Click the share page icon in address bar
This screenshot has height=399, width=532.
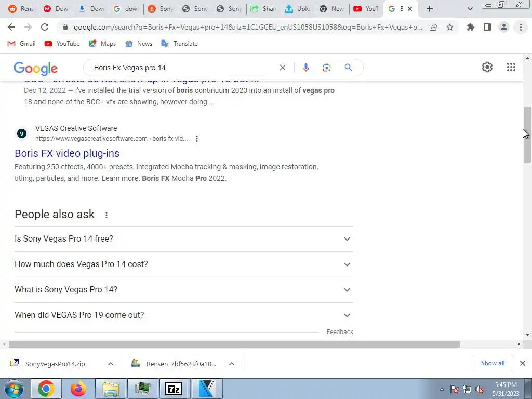[x=433, y=27]
